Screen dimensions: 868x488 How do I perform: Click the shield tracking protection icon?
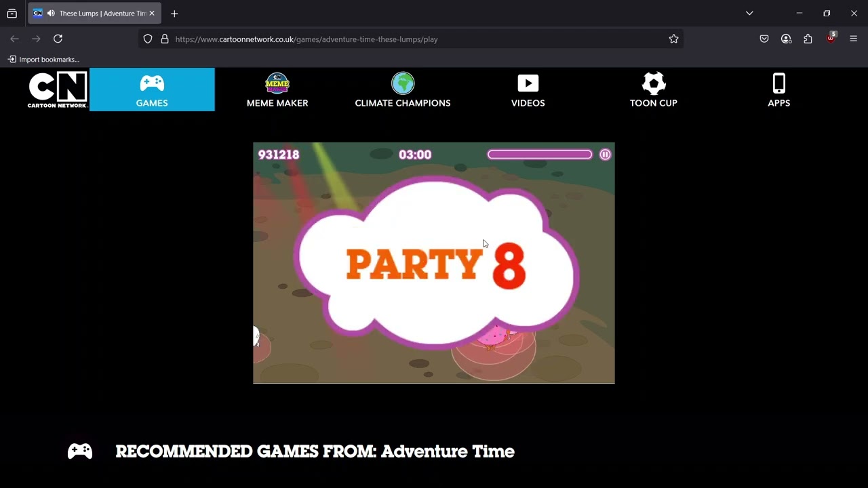[x=148, y=39]
